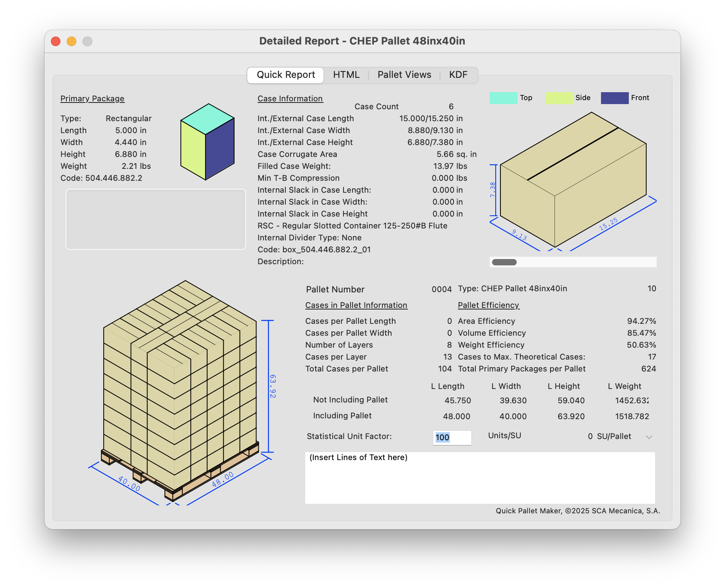This screenshot has width=725, height=588.
Task: Minimize the Detailed Report window
Action: click(x=72, y=41)
